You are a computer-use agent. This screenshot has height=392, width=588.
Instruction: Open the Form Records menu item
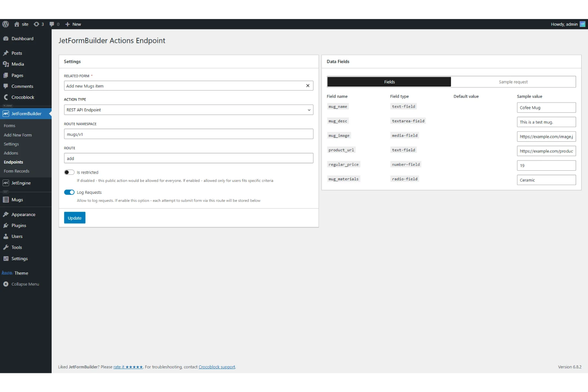coord(17,171)
